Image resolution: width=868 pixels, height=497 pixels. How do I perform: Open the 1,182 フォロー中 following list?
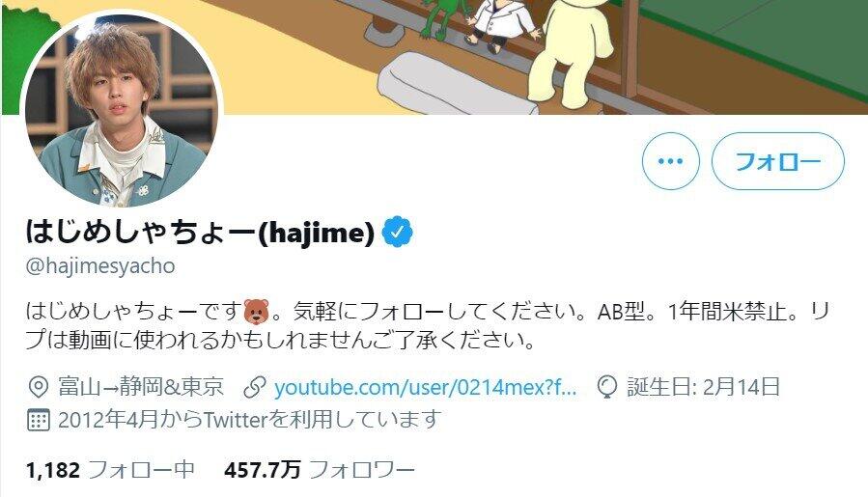click(x=110, y=470)
